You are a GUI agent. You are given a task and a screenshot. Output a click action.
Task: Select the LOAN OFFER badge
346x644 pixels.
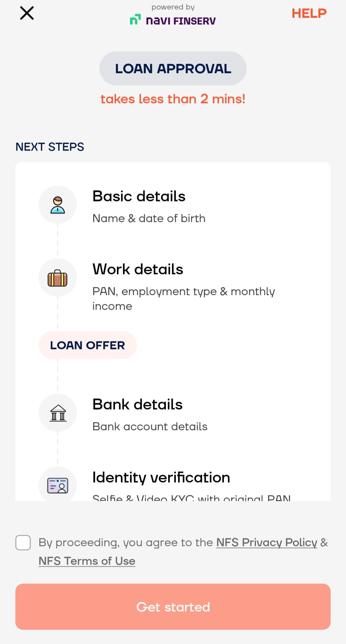click(x=87, y=345)
